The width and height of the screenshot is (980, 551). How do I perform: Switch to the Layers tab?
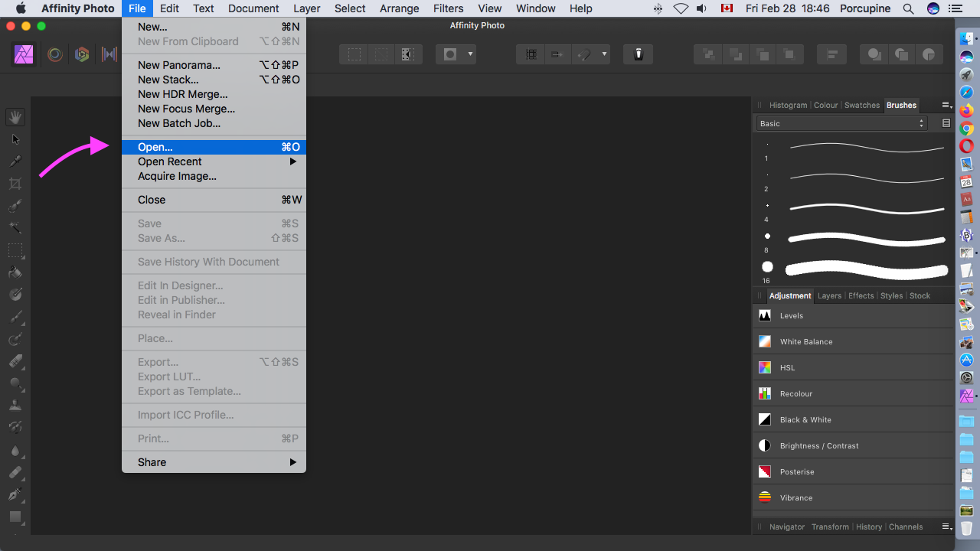coord(829,295)
